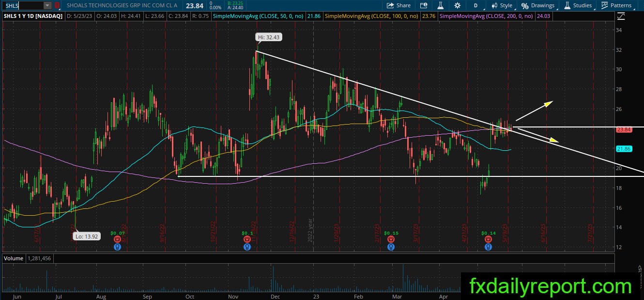Viewport: 644px width, 300px height.
Task: Click the earnings phone icon under $0.14
Action: [x=488, y=239]
